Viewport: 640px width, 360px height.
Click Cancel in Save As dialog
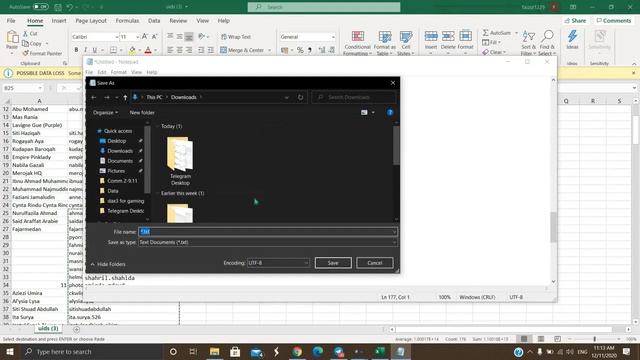pos(375,263)
